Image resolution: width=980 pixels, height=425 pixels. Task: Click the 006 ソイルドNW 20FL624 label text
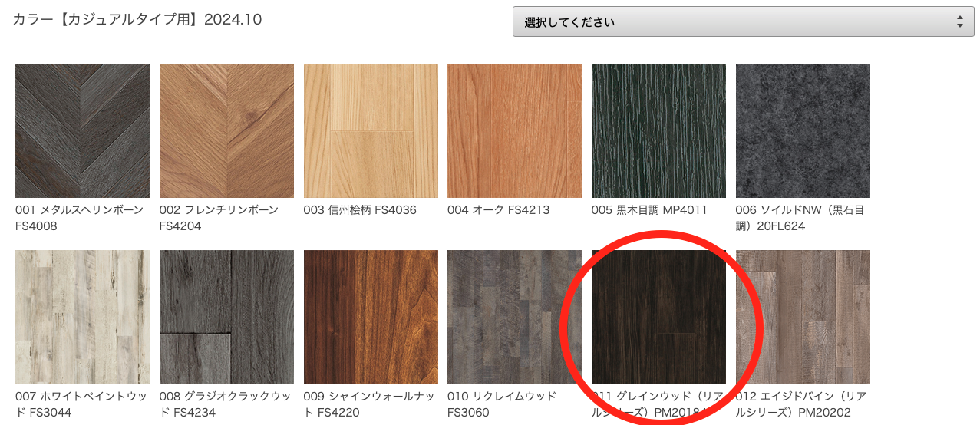(800, 218)
